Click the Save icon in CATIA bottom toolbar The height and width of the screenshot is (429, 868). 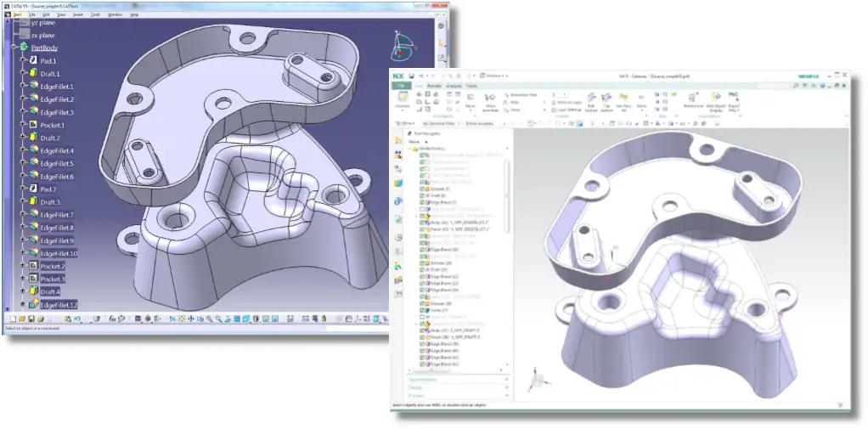pyautogui.click(x=31, y=319)
